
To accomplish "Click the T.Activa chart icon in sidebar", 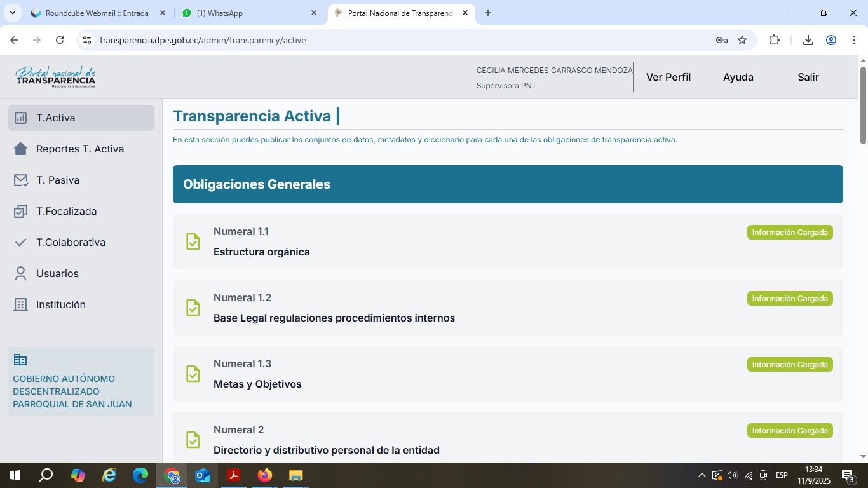I will 20,118.
